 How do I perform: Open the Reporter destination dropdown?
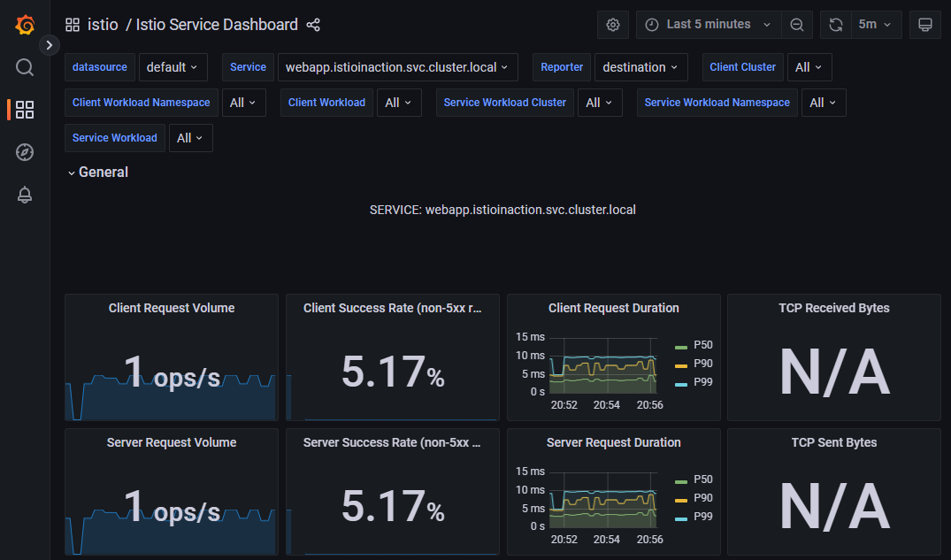(x=641, y=67)
